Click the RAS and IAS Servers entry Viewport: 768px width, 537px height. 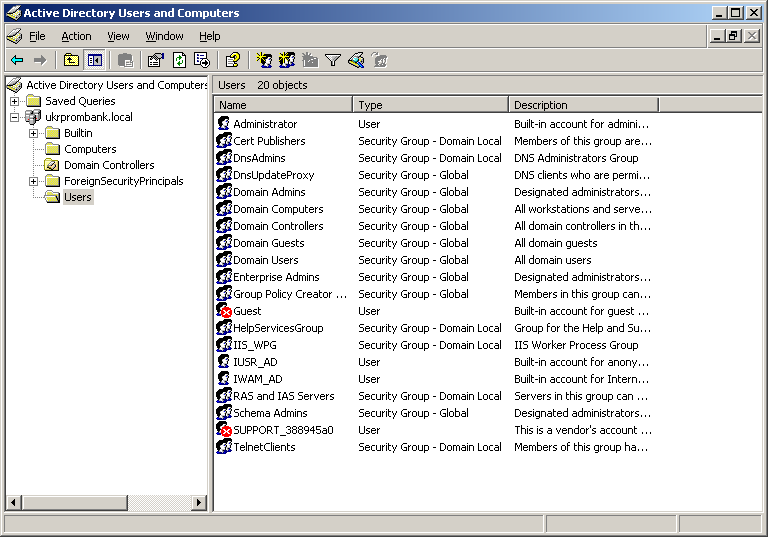coord(284,396)
